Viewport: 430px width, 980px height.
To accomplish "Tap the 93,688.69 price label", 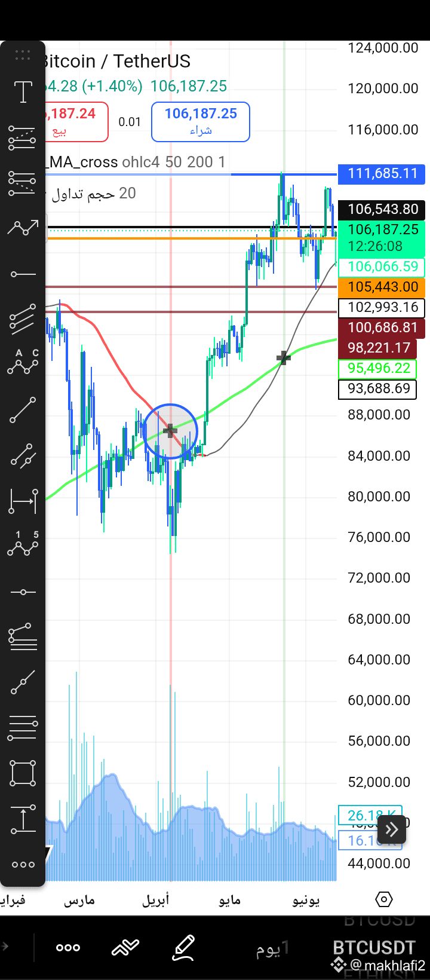I will click(x=379, y=388).
